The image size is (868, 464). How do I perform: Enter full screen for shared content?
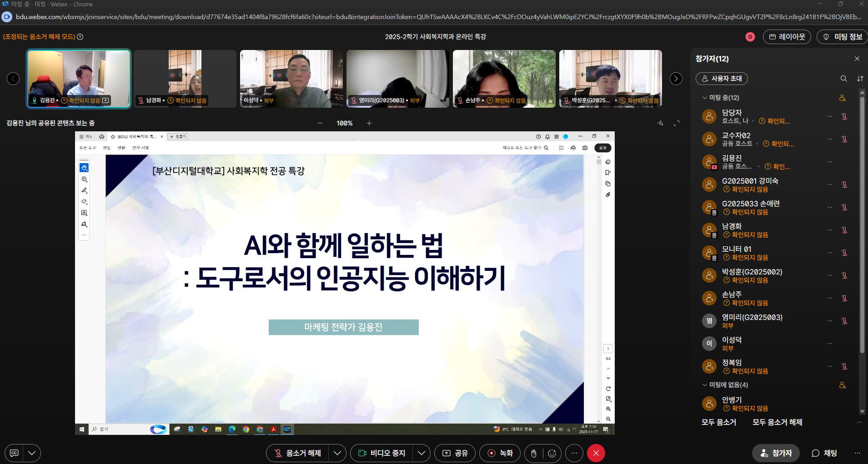(677, 123)
